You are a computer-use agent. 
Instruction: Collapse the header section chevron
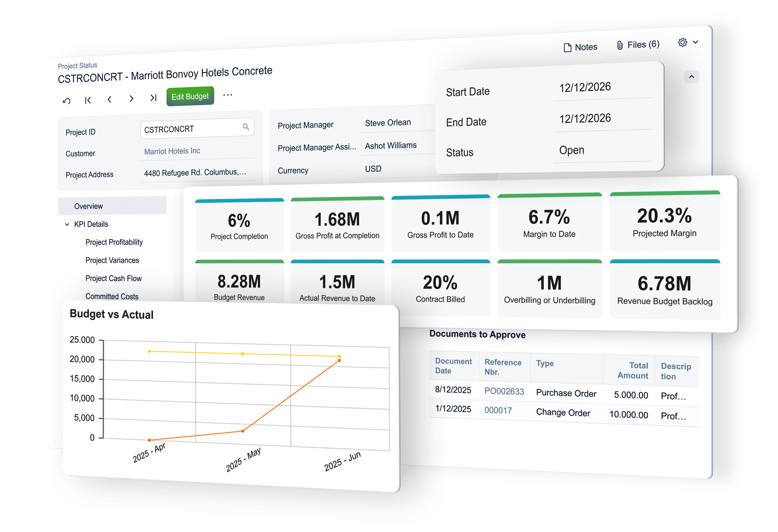pyautogui.click(x=691, y=77)
